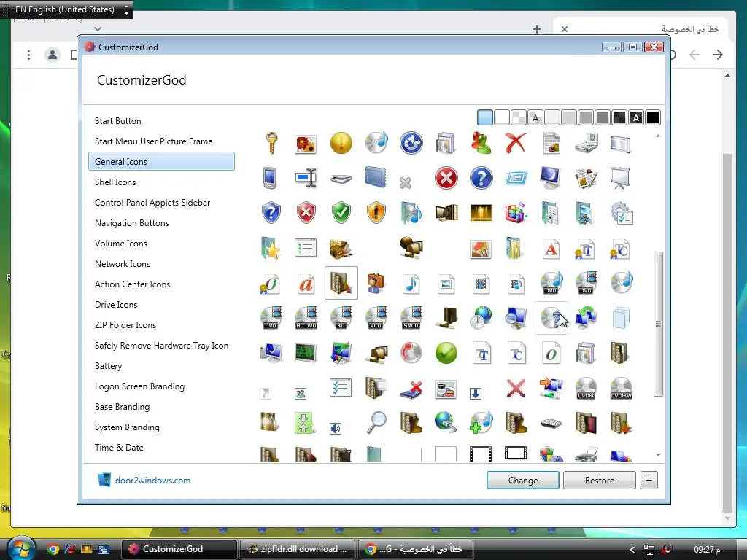Click the Change button

coord(522,481)
